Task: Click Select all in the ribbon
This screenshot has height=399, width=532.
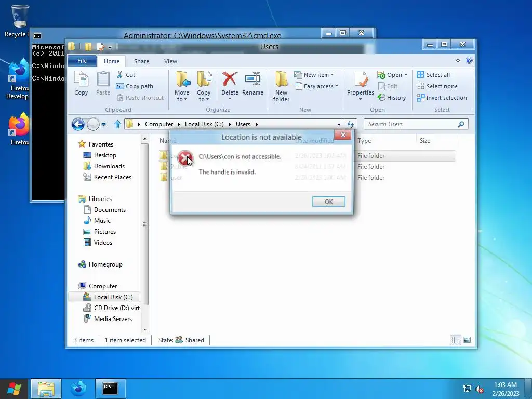Action: point(433,75)
